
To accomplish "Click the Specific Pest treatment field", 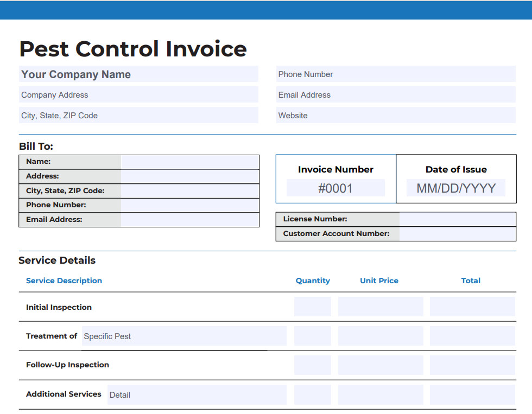I will (185, 336).
